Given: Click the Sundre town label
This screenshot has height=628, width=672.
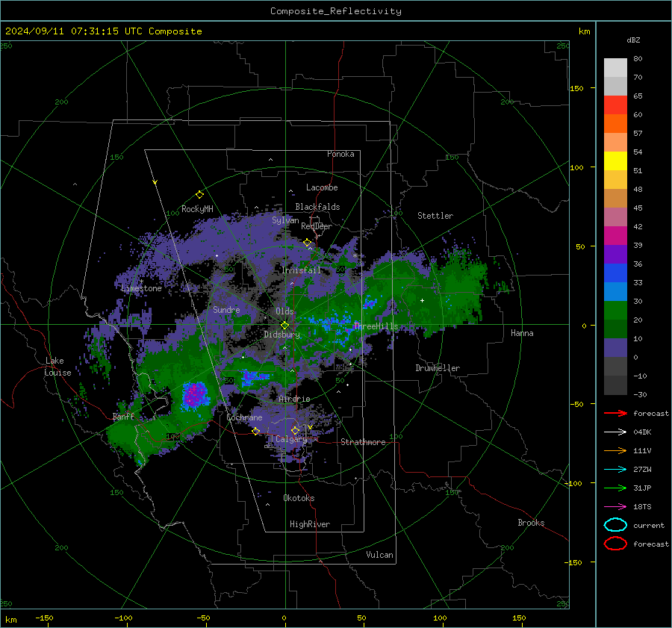Looking at the screenshot, I should pos(226,309).
